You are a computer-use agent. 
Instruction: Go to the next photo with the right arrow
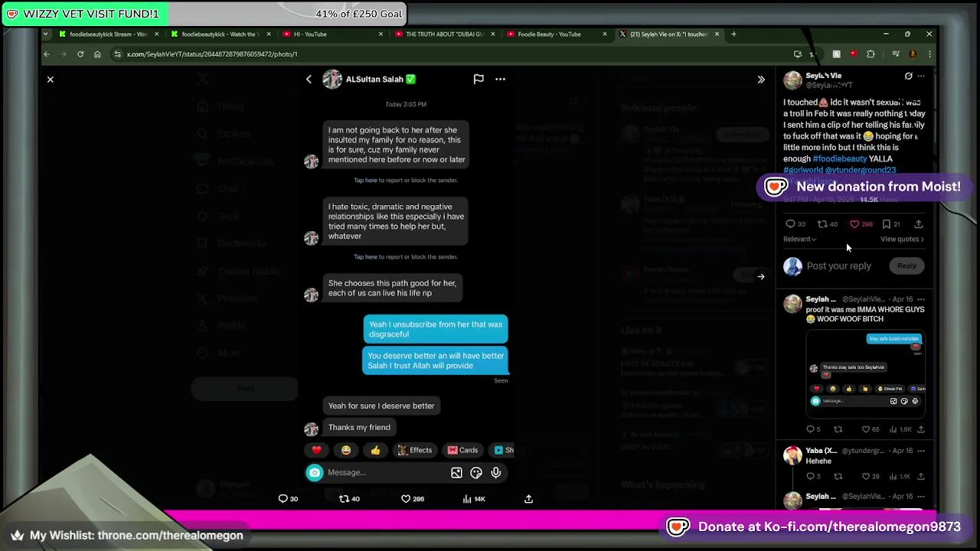[x=760, y=276]
